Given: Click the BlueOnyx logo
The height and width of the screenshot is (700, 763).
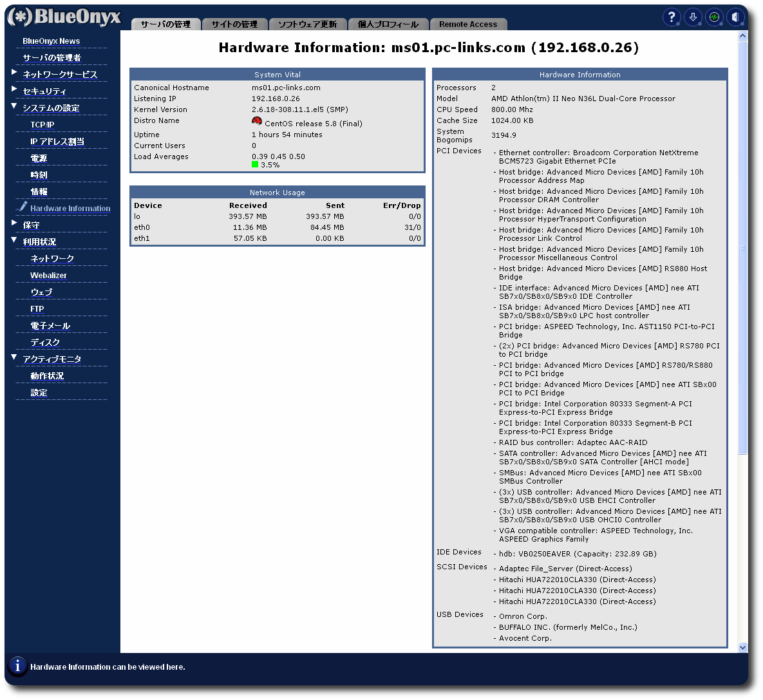Looking at the screenshot, I should [64, 17].
